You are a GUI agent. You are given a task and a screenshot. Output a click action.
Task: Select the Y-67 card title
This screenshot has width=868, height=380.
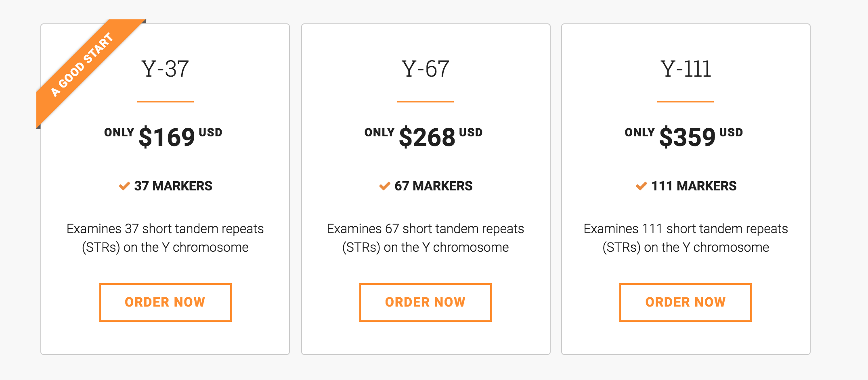click(x=425, y=69)
